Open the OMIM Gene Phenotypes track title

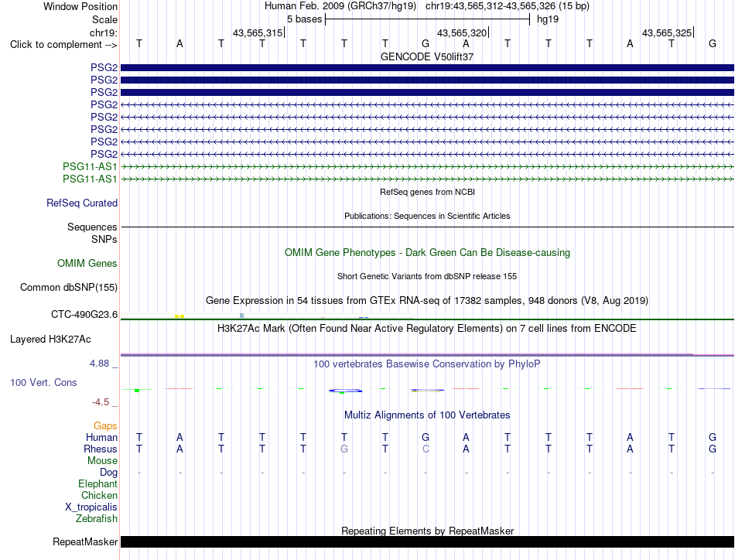pos(427,253)
